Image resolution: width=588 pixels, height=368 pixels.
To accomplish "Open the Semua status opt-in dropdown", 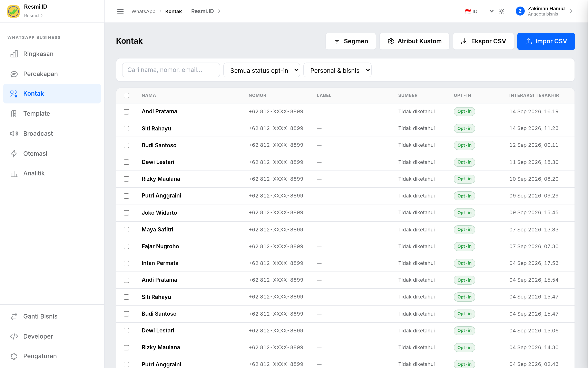I will click(x=262, y=70).
